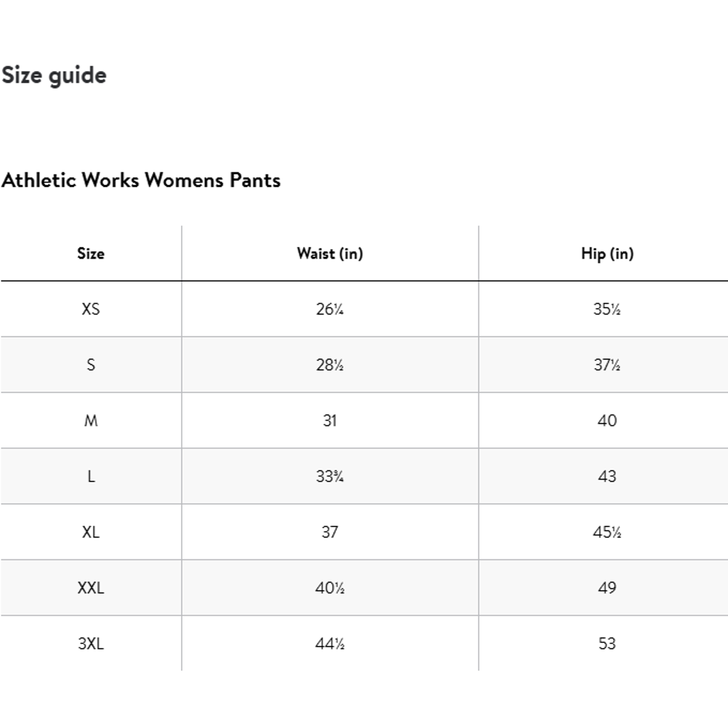Click the 45½ hip measurement

tap(607, 532)
